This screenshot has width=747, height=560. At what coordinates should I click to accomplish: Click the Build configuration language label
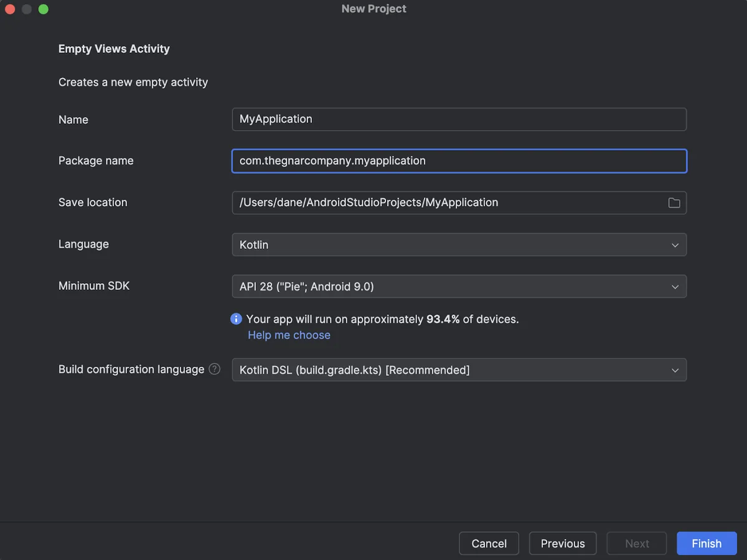(x=131, y=369)
